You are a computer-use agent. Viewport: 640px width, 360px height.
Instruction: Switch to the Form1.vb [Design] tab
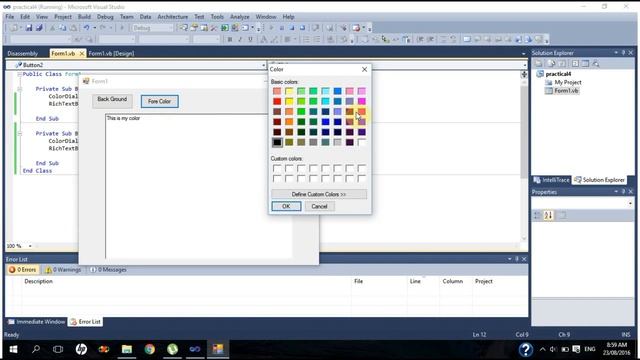[x=111, y=53]
